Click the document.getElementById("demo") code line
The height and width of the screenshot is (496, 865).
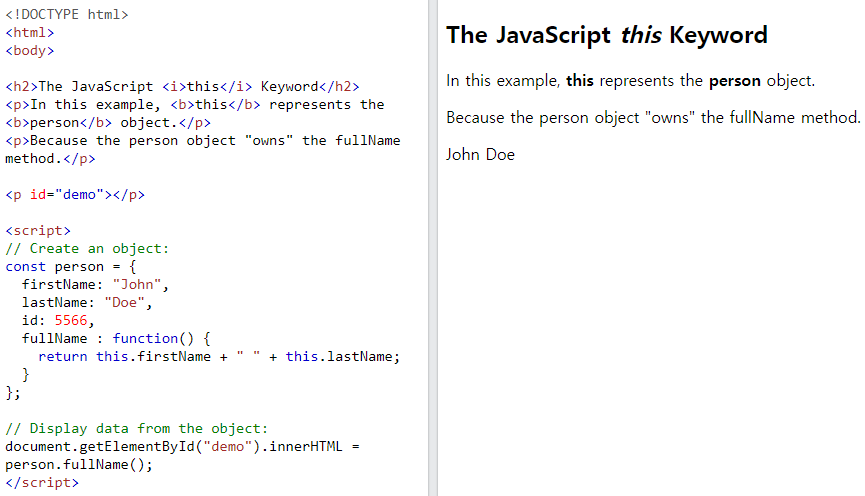point(183,446)
